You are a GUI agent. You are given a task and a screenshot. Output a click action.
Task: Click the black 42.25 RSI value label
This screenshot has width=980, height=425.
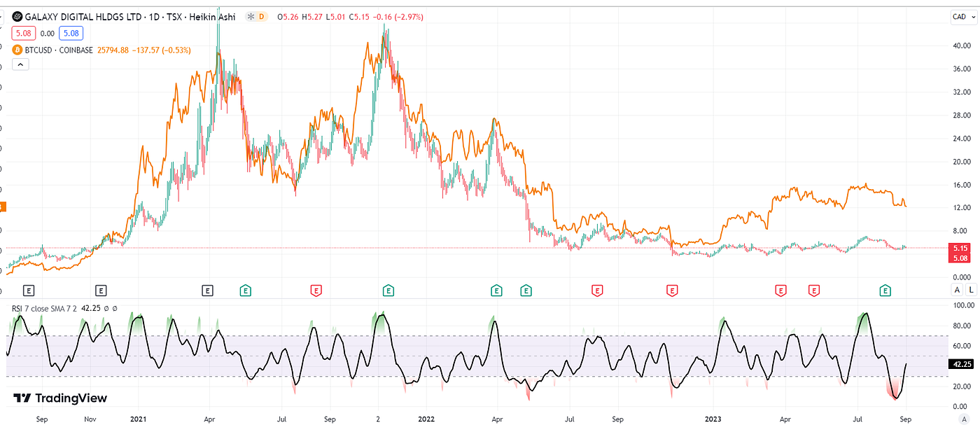click(961, 364)
